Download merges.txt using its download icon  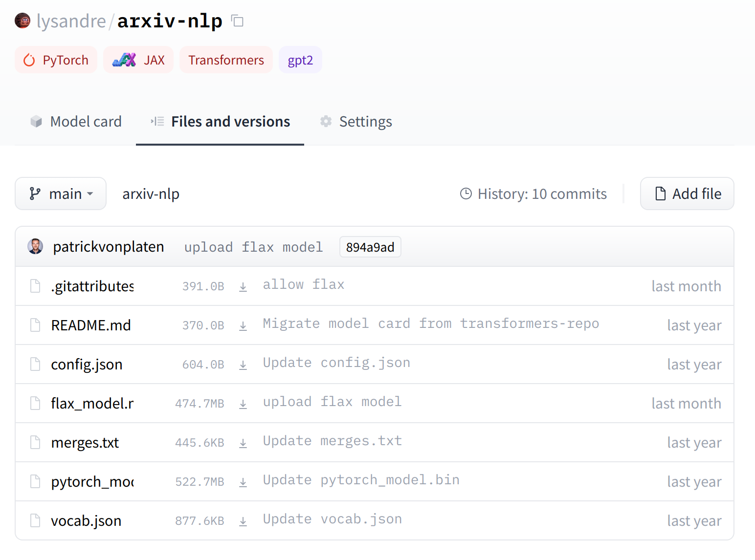click(243, 443)
